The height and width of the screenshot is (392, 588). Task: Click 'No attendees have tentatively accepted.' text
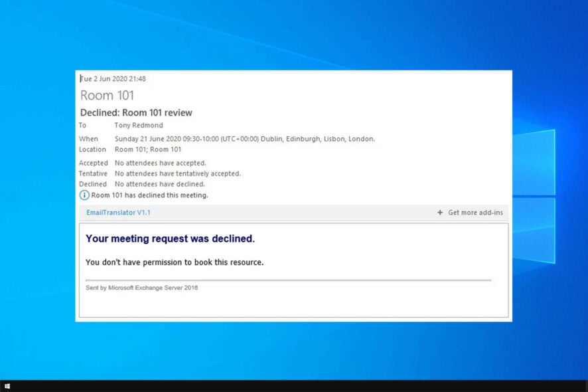178,173
